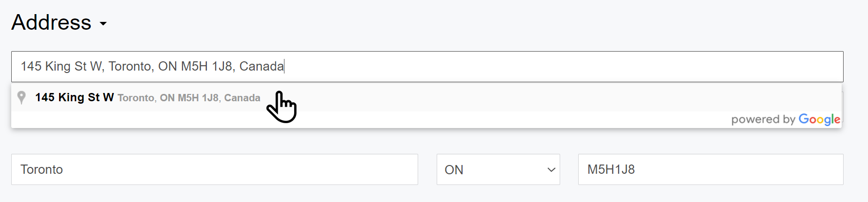Open the ON province dropdown

[x=498, y=169]
